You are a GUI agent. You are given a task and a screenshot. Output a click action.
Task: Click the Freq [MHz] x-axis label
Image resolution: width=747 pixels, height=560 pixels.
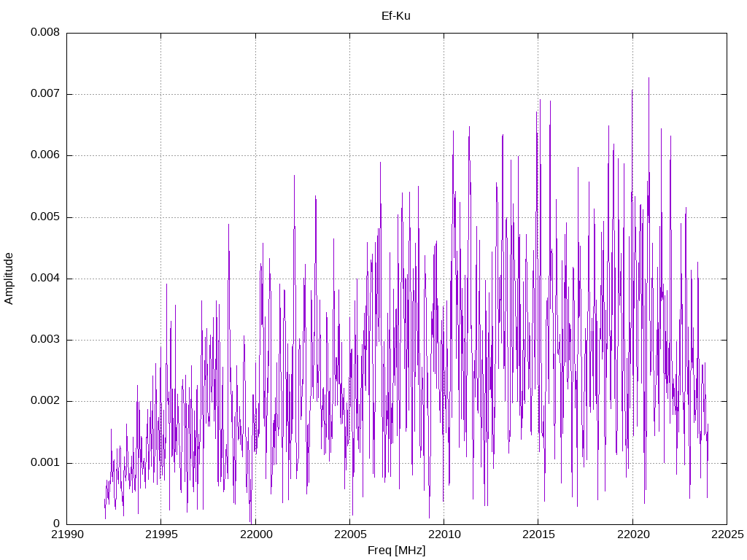click(396, 551)
